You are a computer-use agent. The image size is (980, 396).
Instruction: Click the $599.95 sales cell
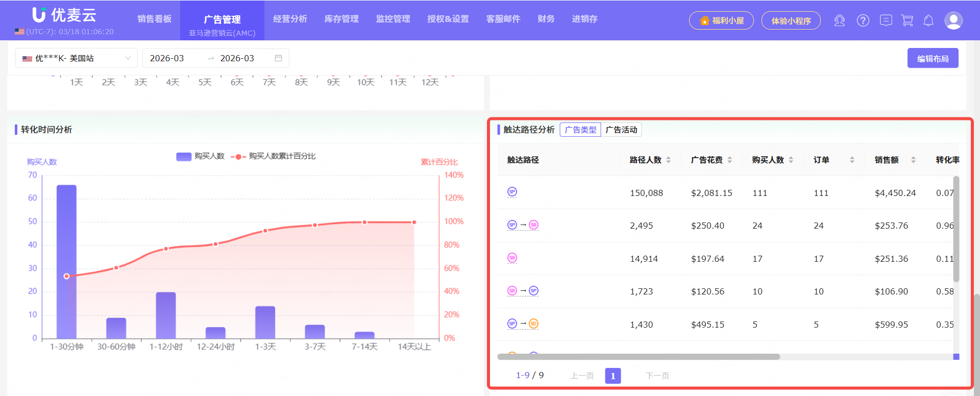[x=891, y=325]
